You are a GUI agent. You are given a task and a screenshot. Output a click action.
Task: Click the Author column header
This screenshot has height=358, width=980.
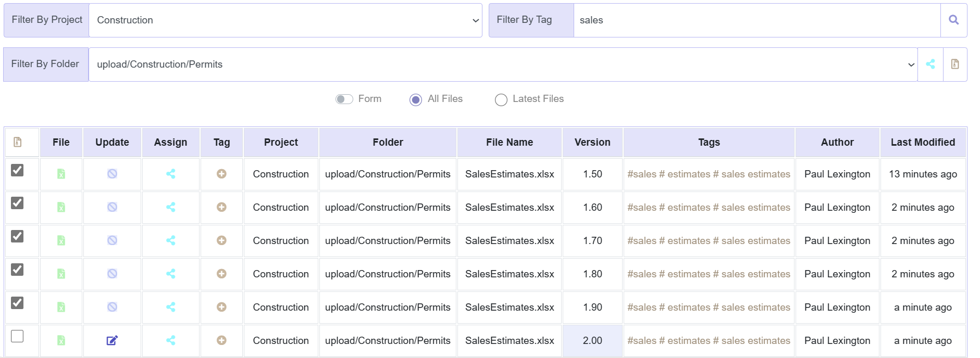(x=837, y=142)
